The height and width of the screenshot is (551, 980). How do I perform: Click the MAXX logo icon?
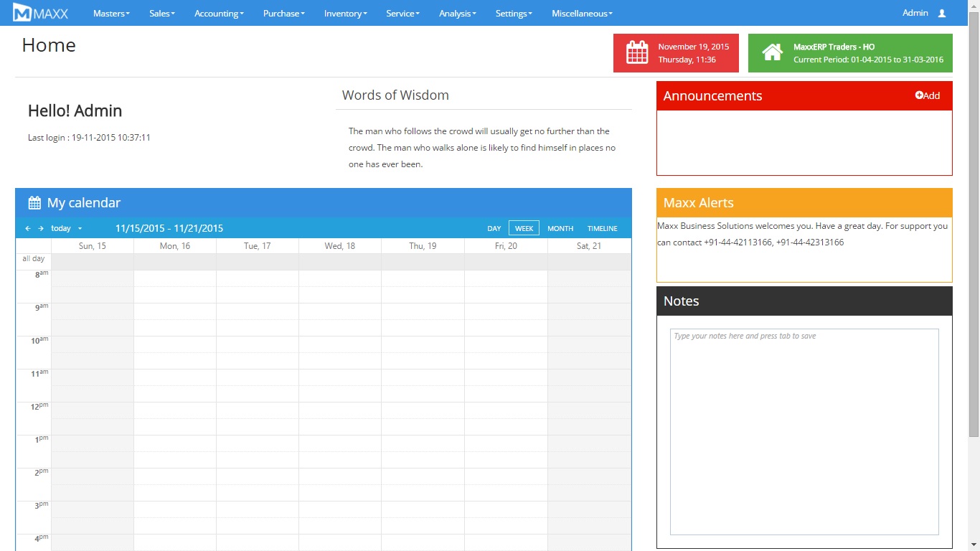[x=22, y=13]
